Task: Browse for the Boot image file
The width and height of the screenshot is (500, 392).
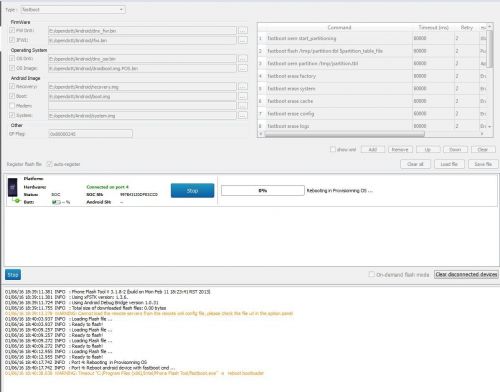Action: [x=243, y=96]
